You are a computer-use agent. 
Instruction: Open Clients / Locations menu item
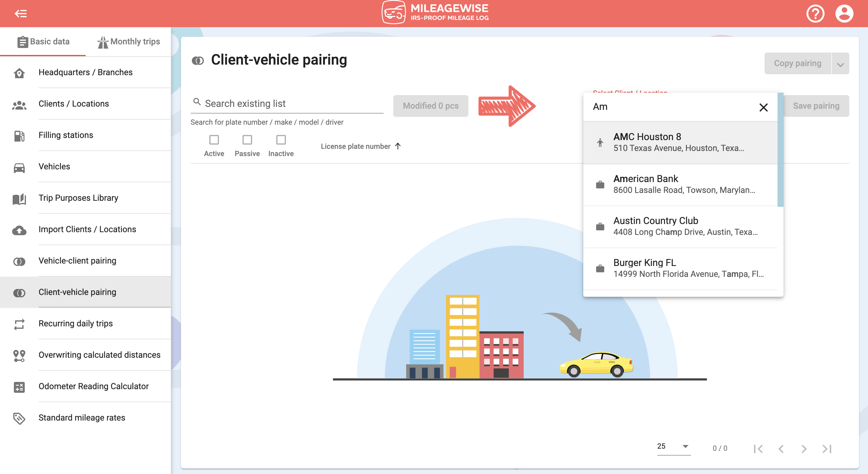(x=85, y=104)
